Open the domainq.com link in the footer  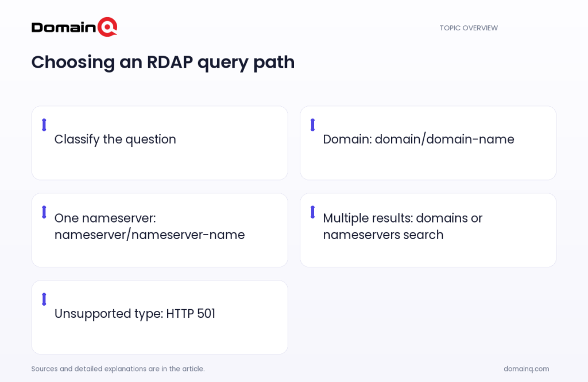coord(526,369)
